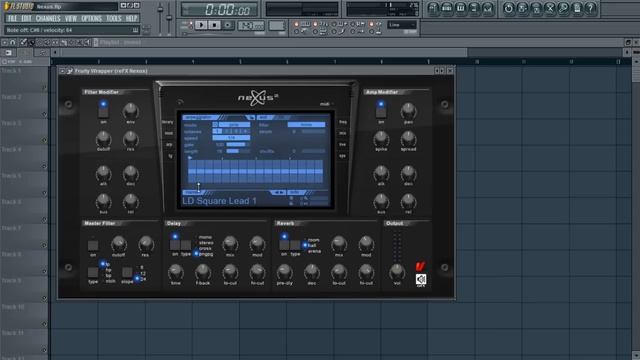Open the arpeggiator filter dropdown
Image resolution: width=640 pixels, height=360 pixels.
[x=307, y=125]
